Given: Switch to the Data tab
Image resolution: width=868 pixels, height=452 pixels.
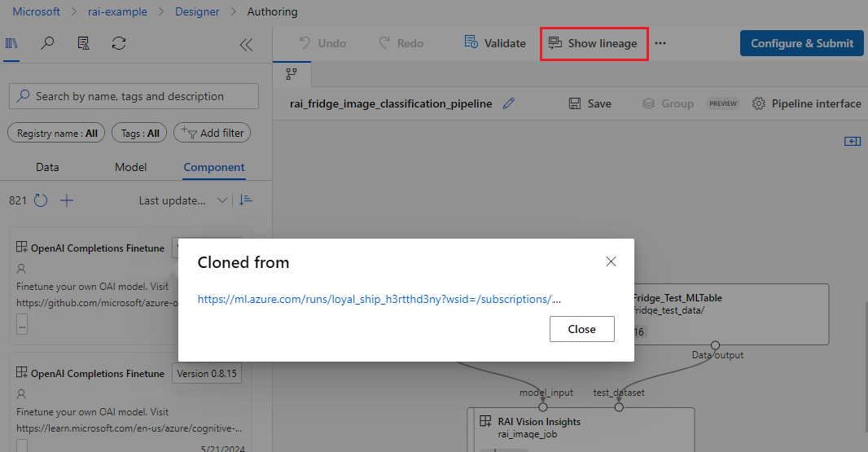Looking at the screenshot, I should click(47, 167).
